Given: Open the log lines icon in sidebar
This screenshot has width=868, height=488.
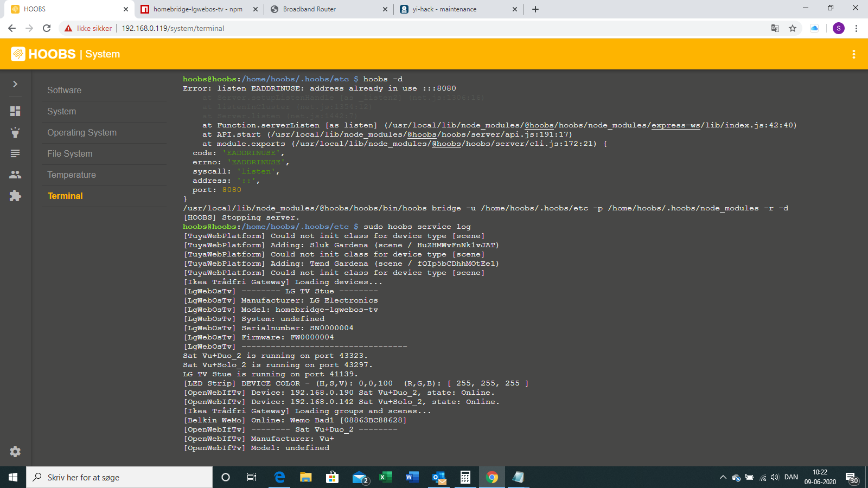Looking at the screenshot, I should 15,153.
